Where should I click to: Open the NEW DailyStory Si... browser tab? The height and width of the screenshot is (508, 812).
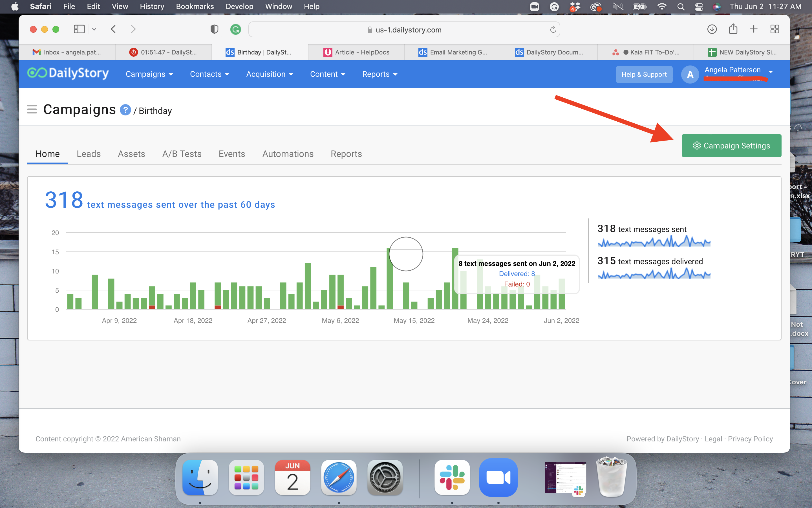pos(742,52)
